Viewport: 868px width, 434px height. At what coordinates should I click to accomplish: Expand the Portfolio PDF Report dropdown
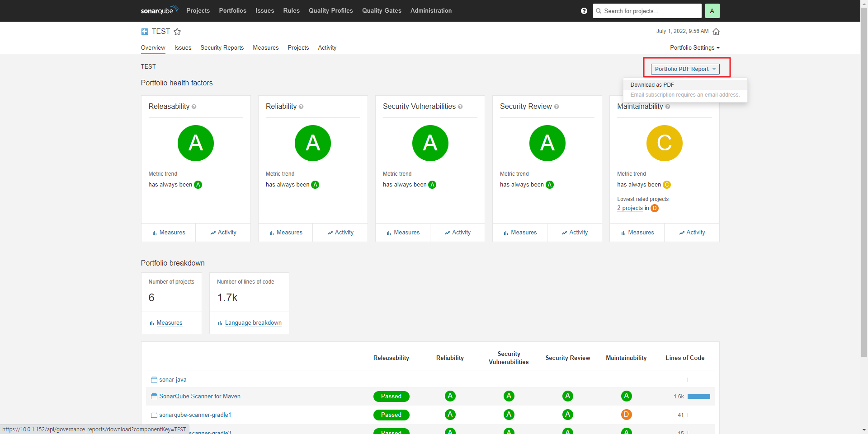(685, 69)
